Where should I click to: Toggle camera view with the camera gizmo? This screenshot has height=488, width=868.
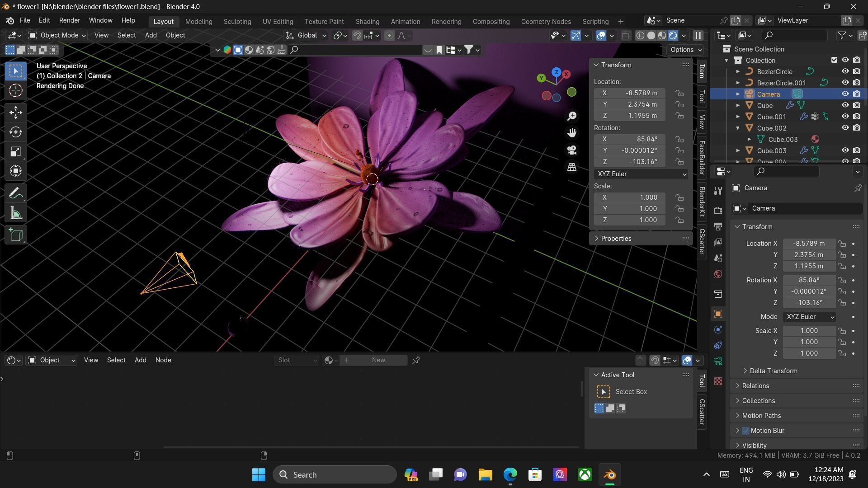572,150
